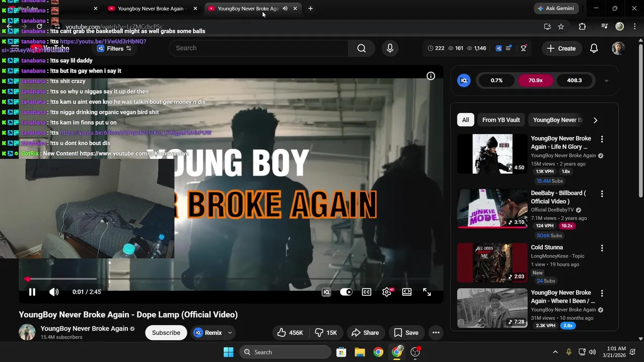Screen dimensions: 644x362
Task: Select the All filter chip
Action: (x=465, y=120)
